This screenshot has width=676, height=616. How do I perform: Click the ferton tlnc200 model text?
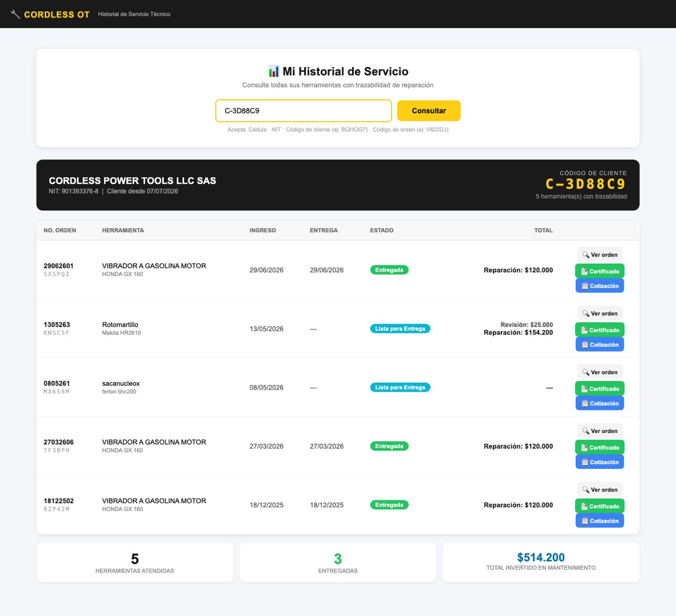pos(119,392)
